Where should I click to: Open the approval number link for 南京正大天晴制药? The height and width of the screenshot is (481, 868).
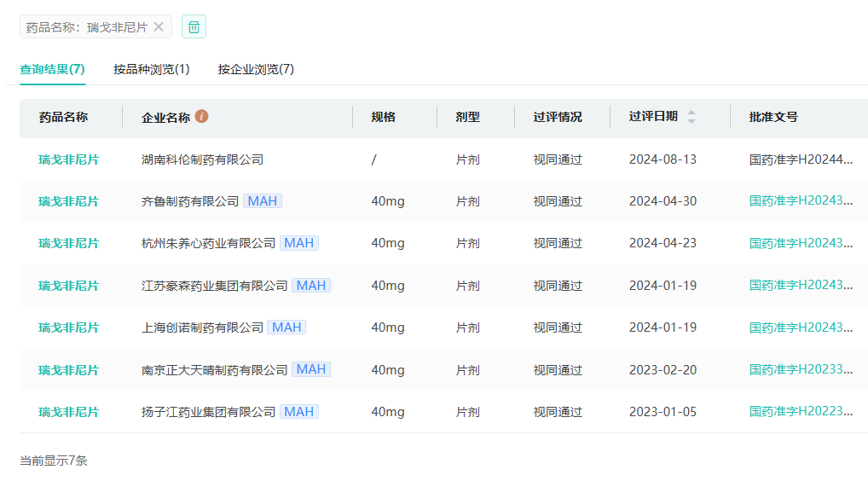pos(801,369)
